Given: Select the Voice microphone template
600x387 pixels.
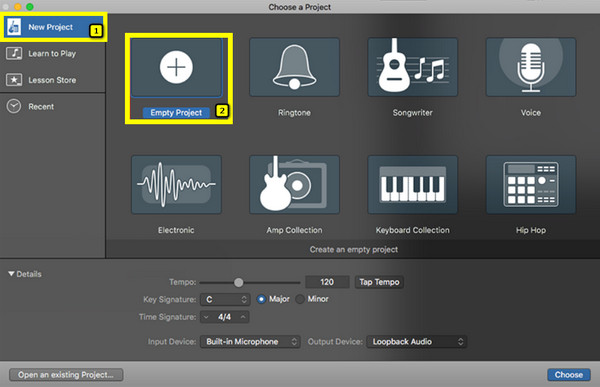Looking at the screenshot, I should coord(531,67).
